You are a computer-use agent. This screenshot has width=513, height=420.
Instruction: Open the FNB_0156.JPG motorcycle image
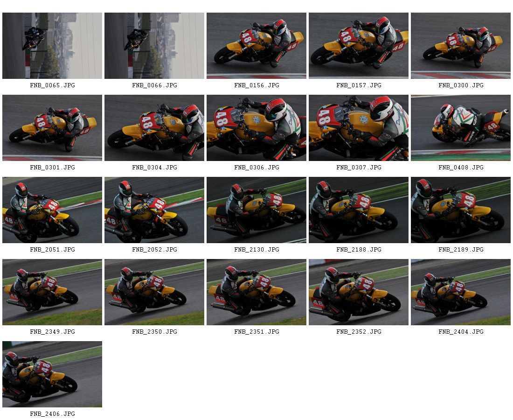256,46
